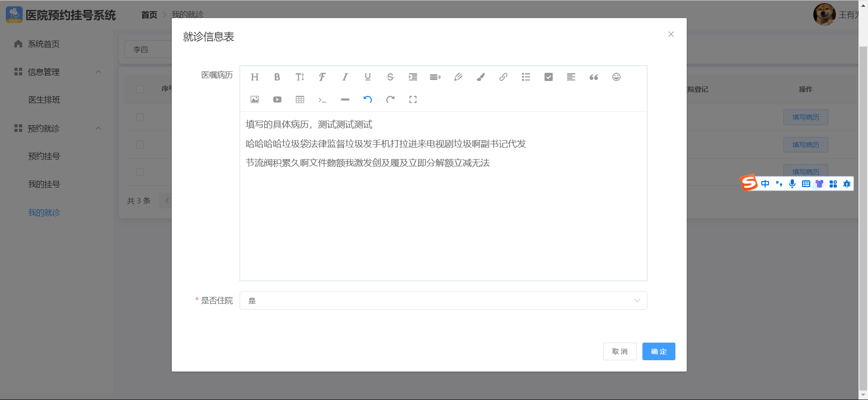Tick the second row checkbox in the table

point(140,145)
